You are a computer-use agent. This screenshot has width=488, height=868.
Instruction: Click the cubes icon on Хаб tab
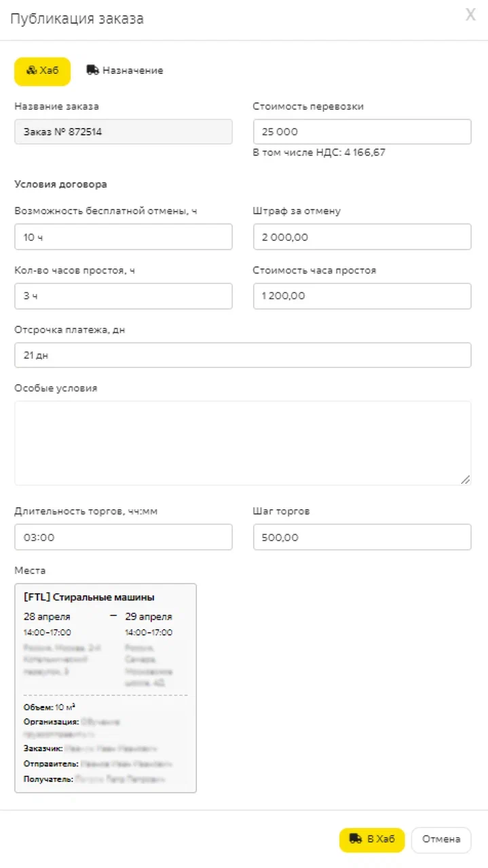[x=31, y=71]
